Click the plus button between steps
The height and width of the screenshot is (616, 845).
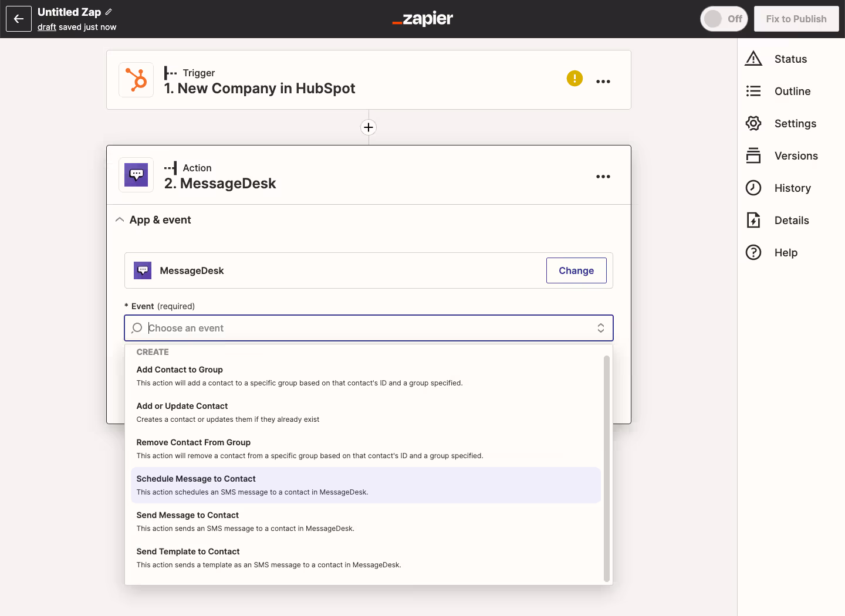tap(368, 127)
